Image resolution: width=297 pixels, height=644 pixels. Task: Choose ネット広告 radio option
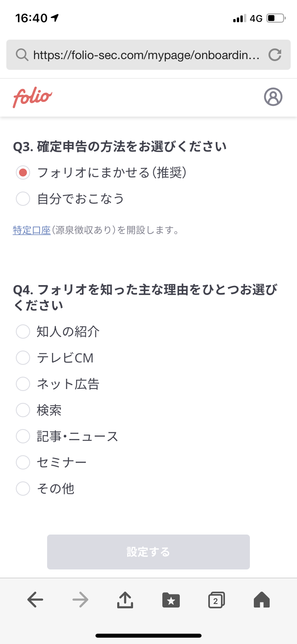pos(23,384)
